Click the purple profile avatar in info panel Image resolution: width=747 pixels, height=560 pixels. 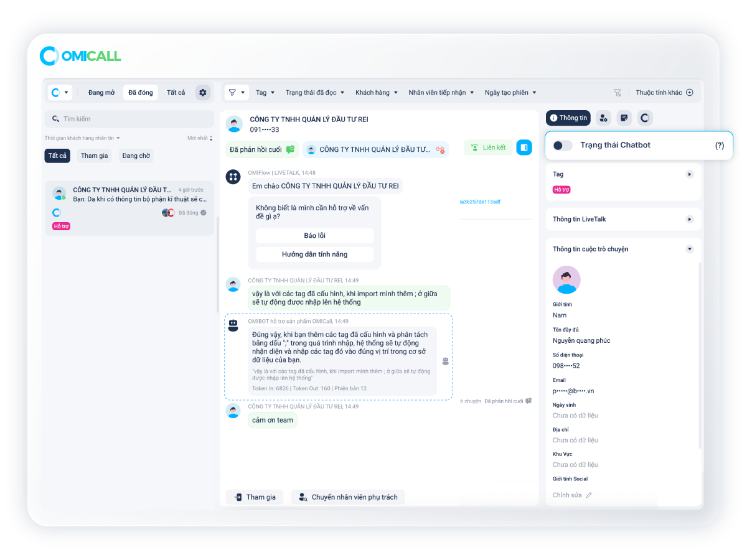pos(566,279)
